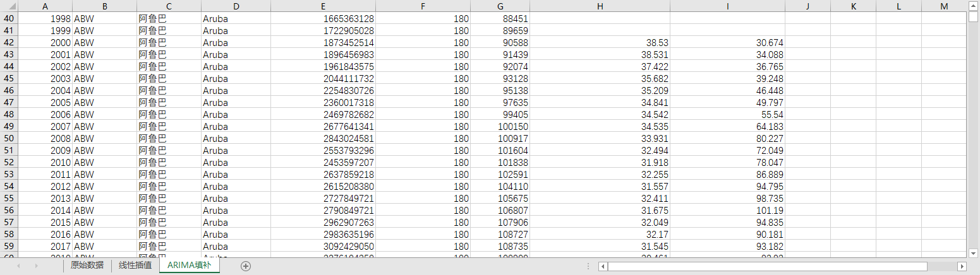Screen dimensions: 980x275
Task: Click cell with value 86.889
Action: coord(727,174)
